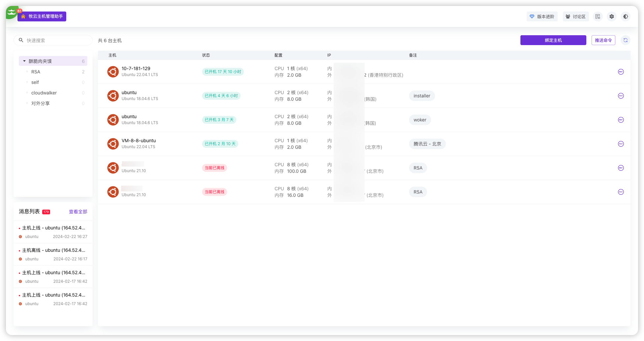The width and height of the screenshot is (644, 341).
Task: Select the 酥脆肉夹馍 group label
Action: (x=40, y=61)
